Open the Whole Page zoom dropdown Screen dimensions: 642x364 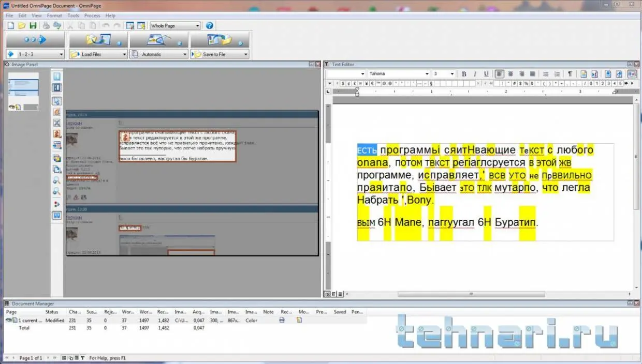coord(197,25)
